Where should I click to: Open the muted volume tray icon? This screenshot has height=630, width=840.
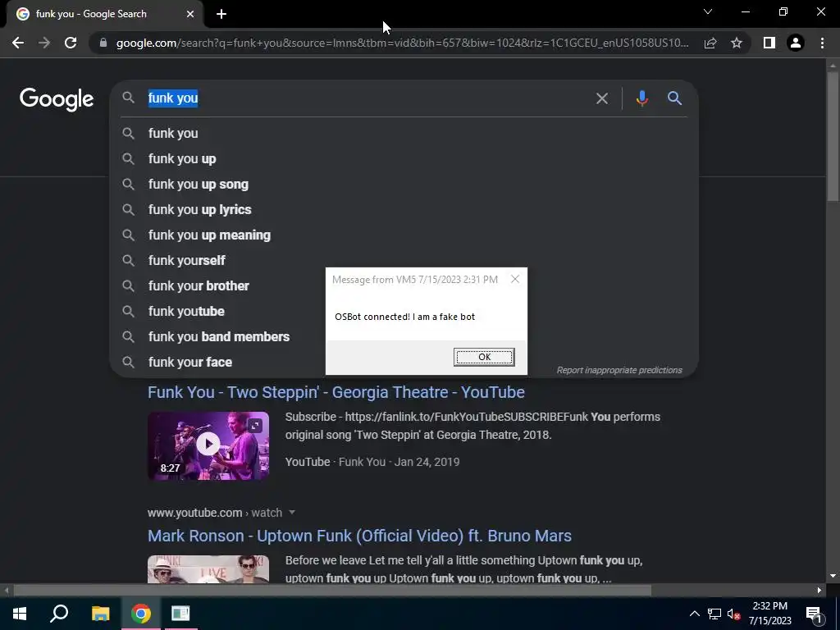coord(733,614)
